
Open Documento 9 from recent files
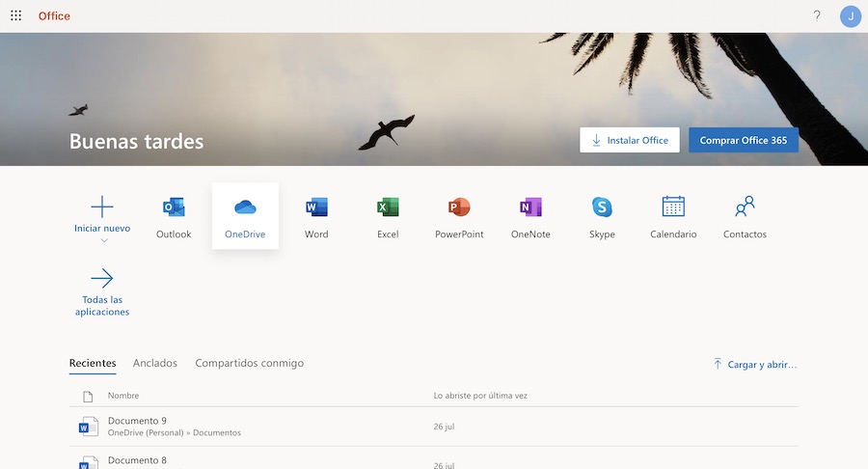point(137,421)
